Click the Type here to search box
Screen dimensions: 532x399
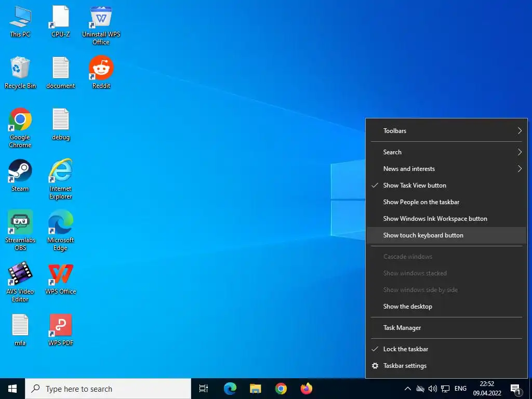point(108,389)
